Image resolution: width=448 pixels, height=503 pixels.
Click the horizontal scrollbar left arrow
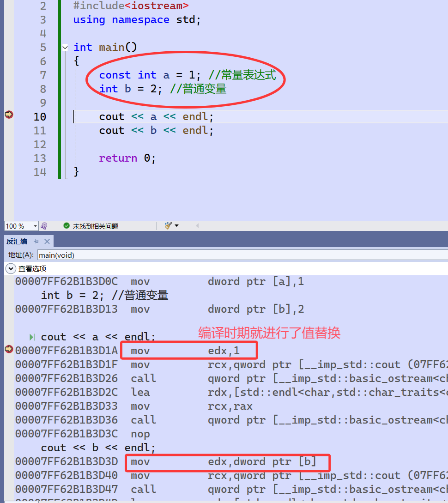(197, 226)
